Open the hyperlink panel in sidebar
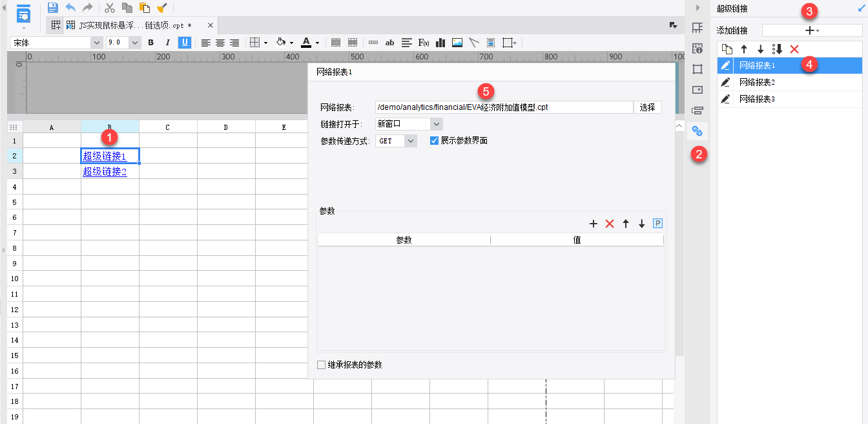 pos(697,131)
